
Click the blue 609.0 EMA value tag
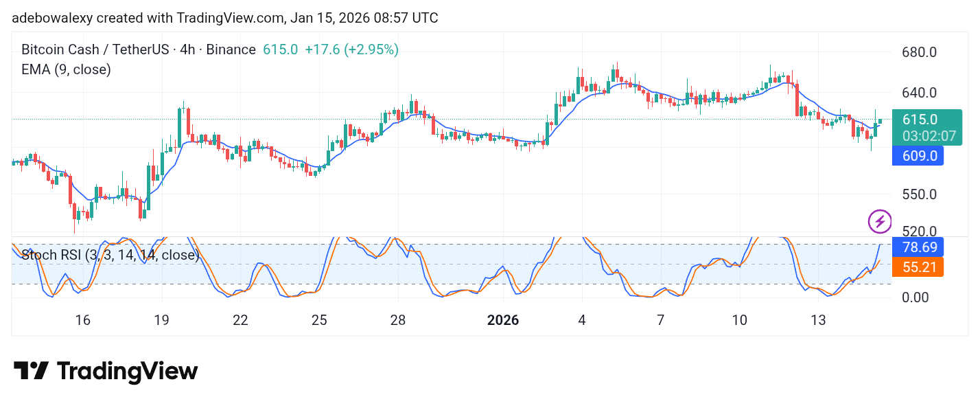(918, 156)
